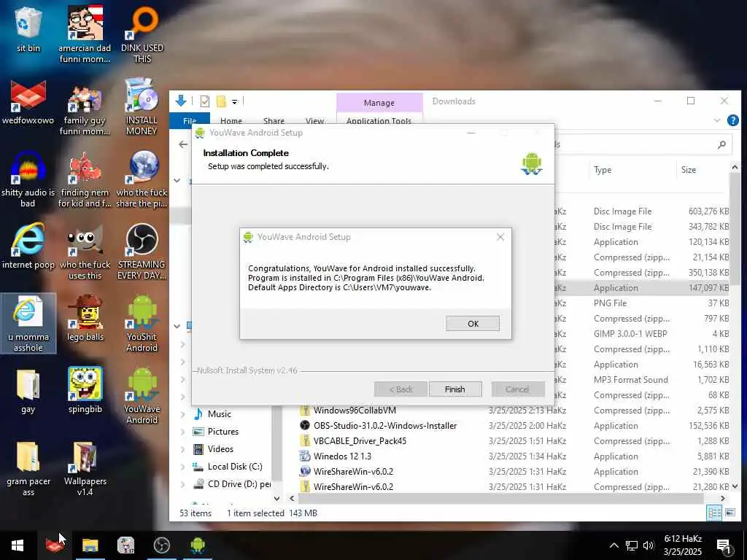Select the 'INSTALL MONEY' desktop icon
Viewport: 747px width, 560px height.
[142, 106]
